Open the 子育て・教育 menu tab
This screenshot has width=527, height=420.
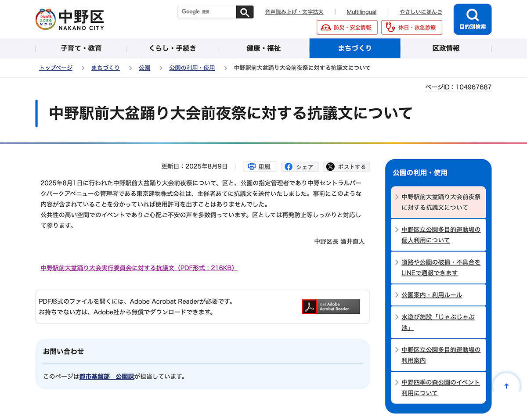[x=81, y=48]
